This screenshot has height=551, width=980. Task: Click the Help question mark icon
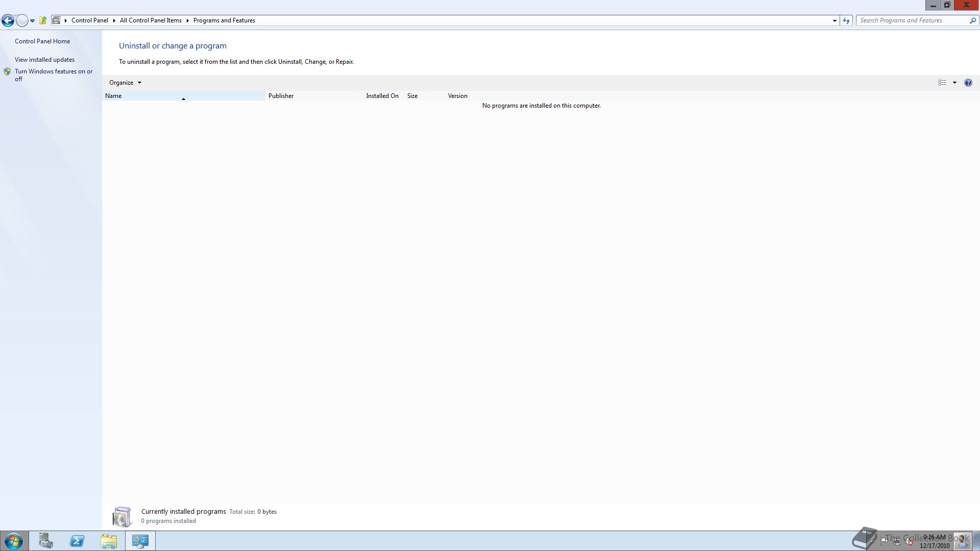point(968,83)
